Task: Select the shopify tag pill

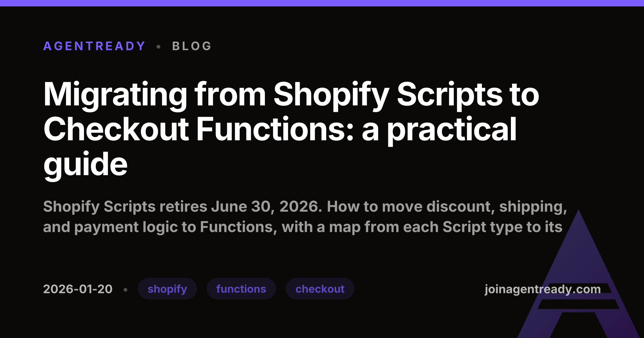Action: [167, 289]
